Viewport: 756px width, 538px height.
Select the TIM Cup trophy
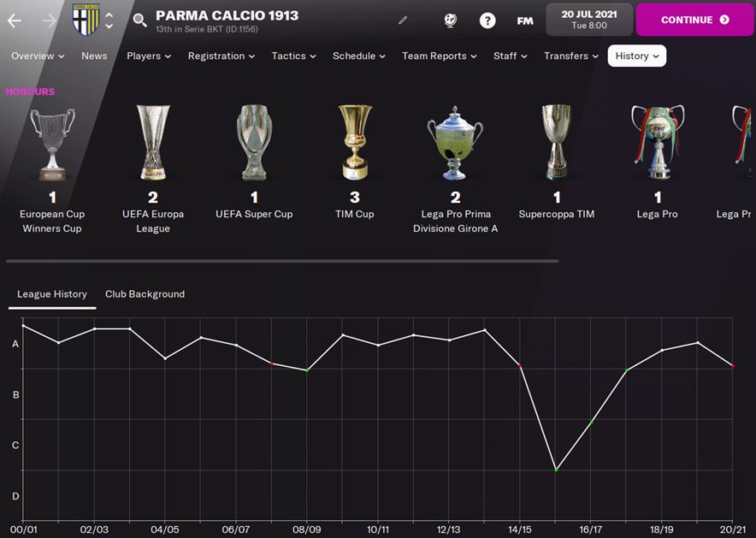(x=355, y=142)
